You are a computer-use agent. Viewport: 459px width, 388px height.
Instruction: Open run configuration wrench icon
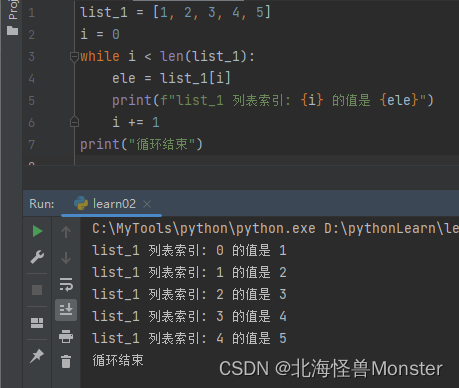point(37,257)
